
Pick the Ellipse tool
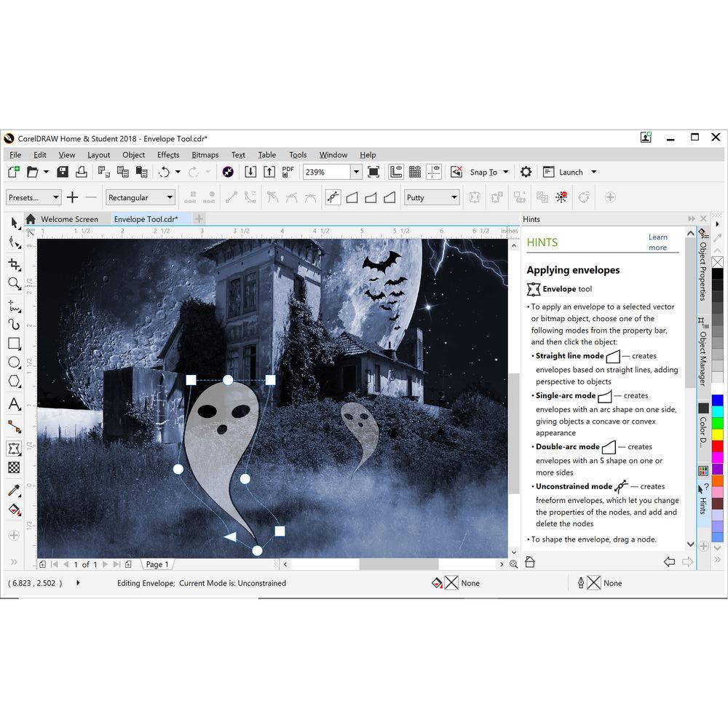pos(14,363)
